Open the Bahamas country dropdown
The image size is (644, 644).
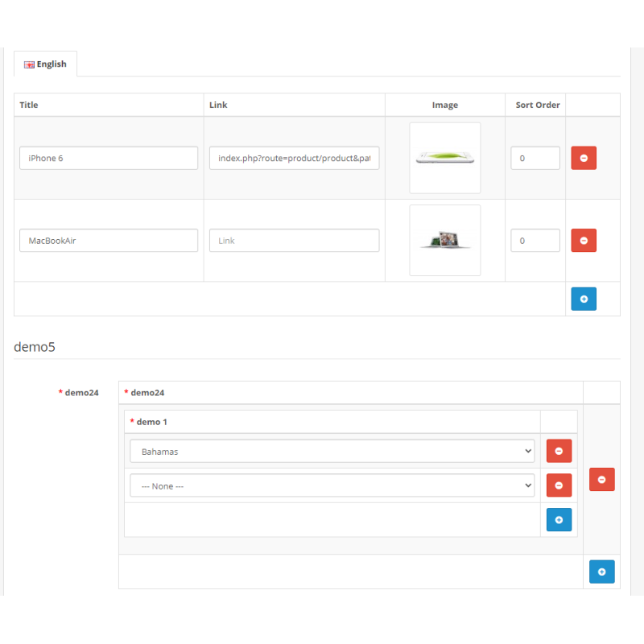[332, 452]
